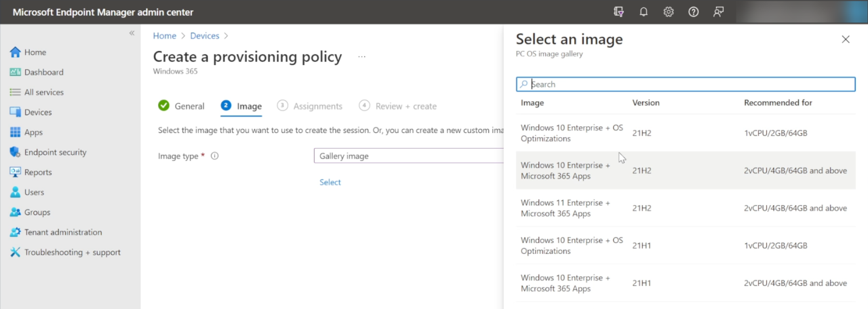Go to the Review + create step
The height and width of the screenshot is (309, 868).
click(x=397, y=106)
